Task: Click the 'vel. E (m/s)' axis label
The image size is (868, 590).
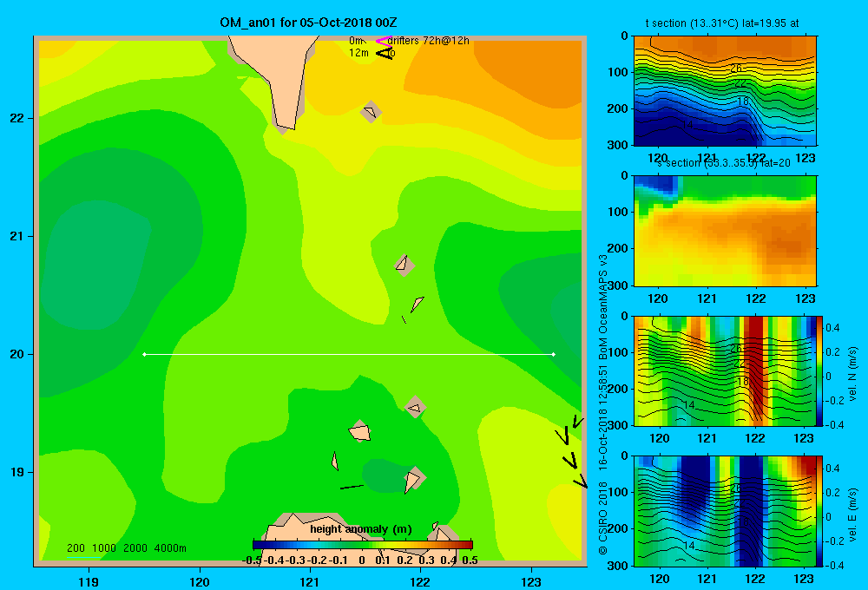Action: click(x=852, y=515)
